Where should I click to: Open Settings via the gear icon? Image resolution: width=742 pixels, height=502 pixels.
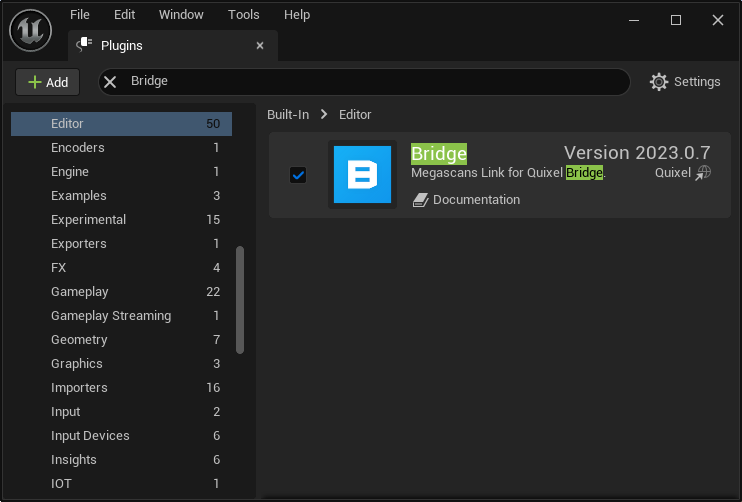(659, 82)
